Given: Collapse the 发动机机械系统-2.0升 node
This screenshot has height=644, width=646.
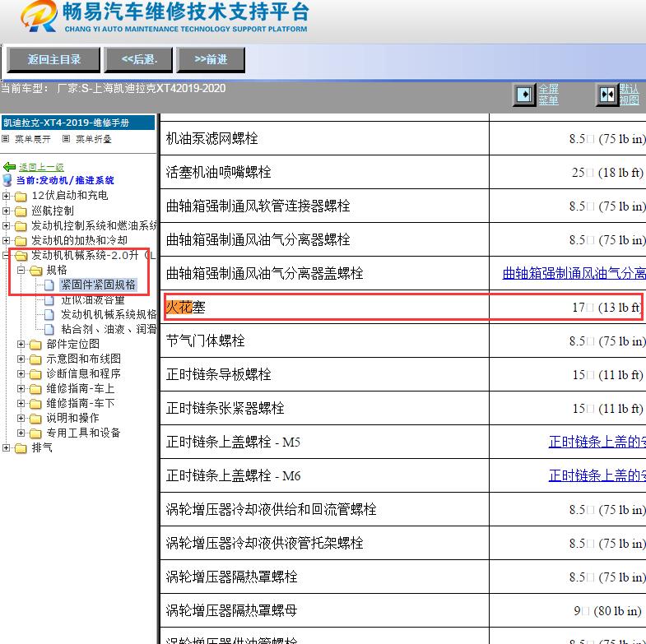Looking at the screenshot, I should click(x=6, y=255).
